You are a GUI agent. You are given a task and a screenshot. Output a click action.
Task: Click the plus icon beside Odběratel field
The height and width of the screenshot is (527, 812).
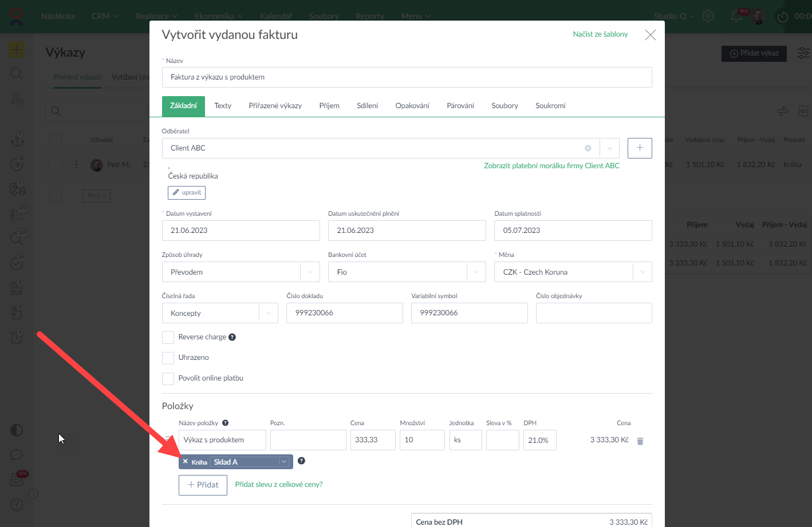640,148
